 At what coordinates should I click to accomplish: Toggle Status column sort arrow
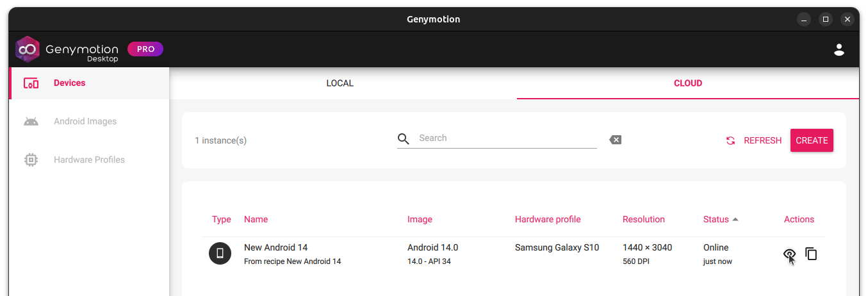(x=735, y=219)
